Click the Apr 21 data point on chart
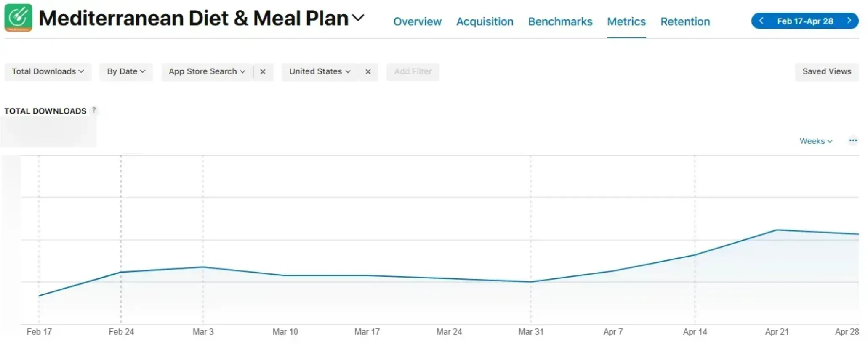Viewport: 868px width, 360px height. coord(777,230)
